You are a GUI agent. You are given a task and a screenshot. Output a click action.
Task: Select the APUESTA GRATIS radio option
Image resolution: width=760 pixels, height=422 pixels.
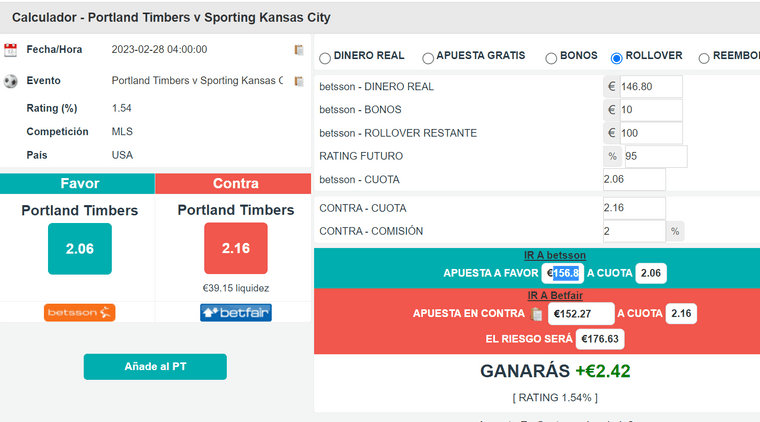[428, 58]
